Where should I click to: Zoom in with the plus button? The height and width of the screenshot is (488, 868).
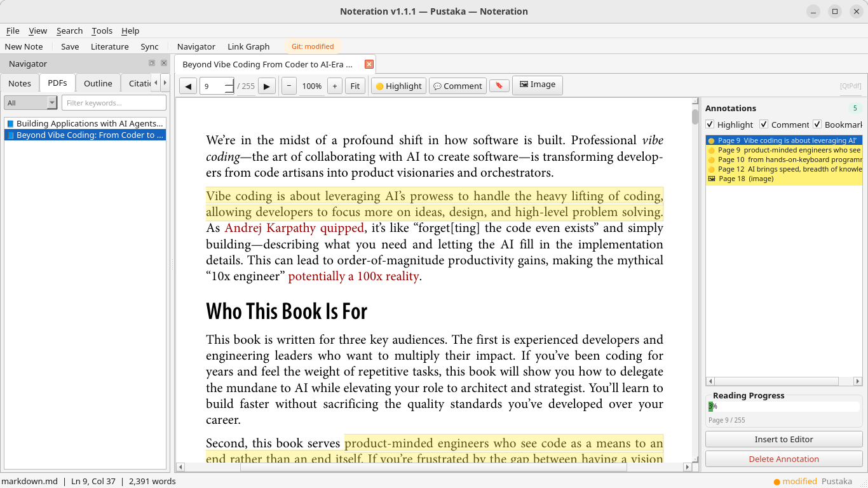[335, 86]
